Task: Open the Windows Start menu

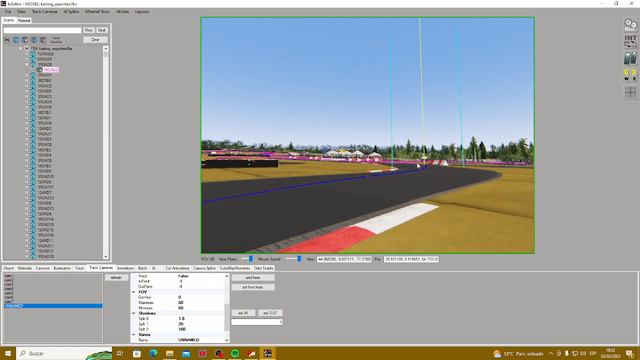Action: pyautogui.click(x=8, y=353)
